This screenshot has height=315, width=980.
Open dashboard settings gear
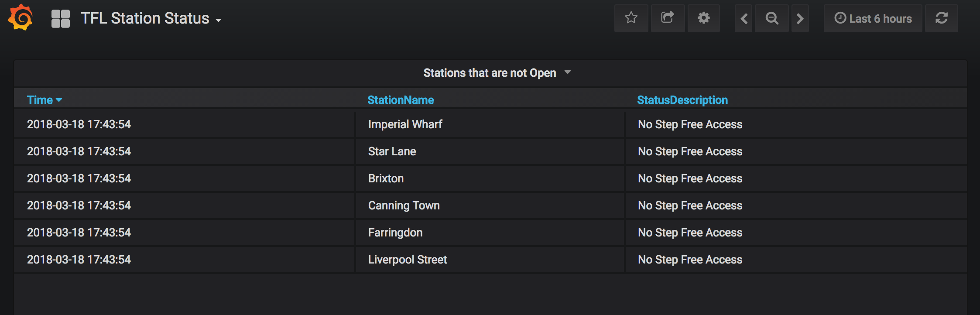click(704, 18)
